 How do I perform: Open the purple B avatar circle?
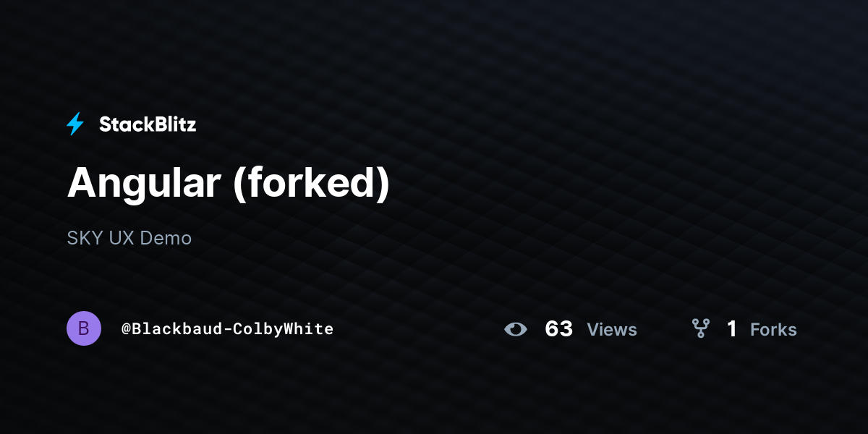click(x=84, y=328)
